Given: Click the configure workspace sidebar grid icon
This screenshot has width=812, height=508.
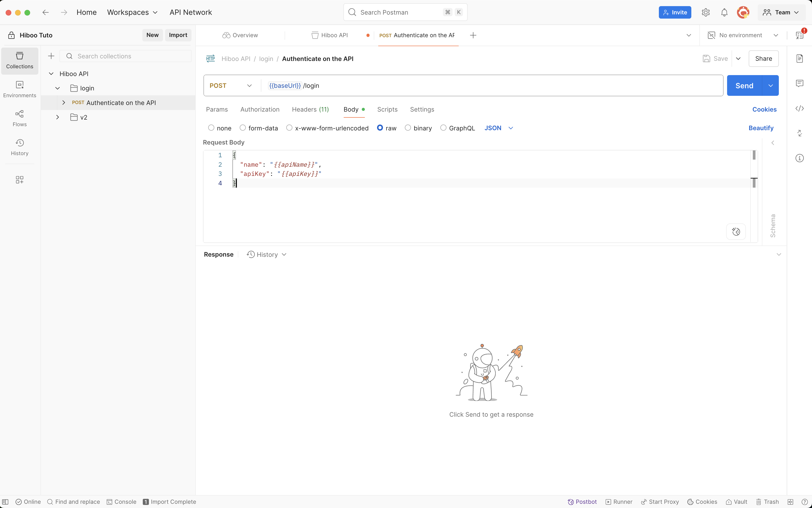Looking at the screenshot, I should [x=20, y=180].
